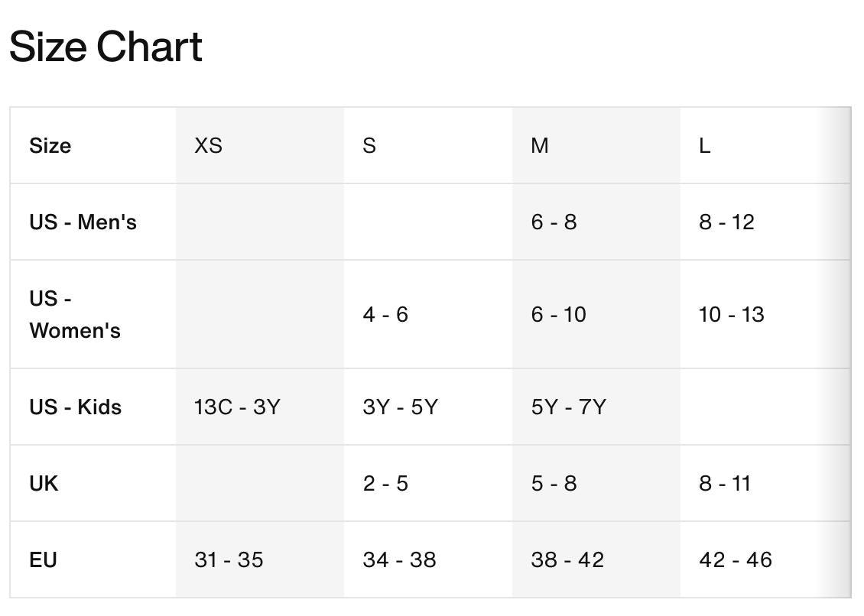Select the EU 42 - 46 cell
The height and width of the screenshot is (616, 864).
(x=736, y=559)
